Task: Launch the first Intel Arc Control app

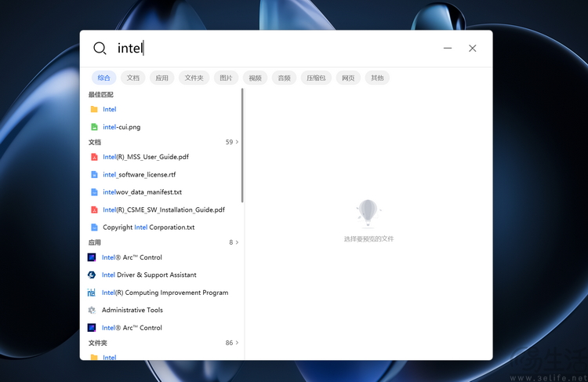Action: pos(132,257)
